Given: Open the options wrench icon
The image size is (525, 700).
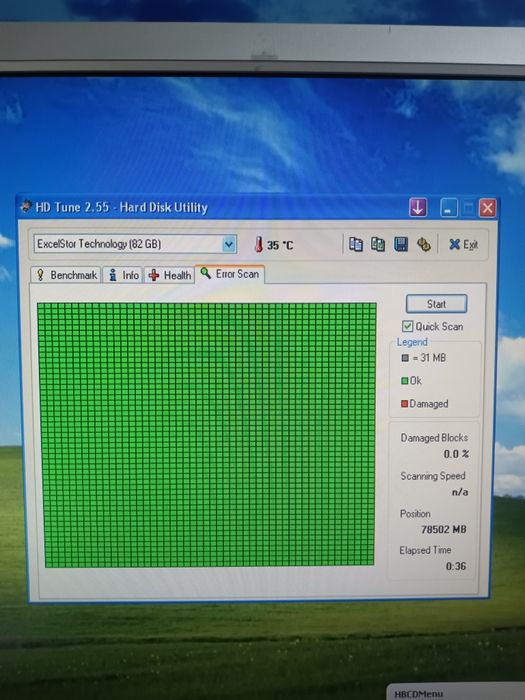Looking at the screenshot, I should point(424,244).
